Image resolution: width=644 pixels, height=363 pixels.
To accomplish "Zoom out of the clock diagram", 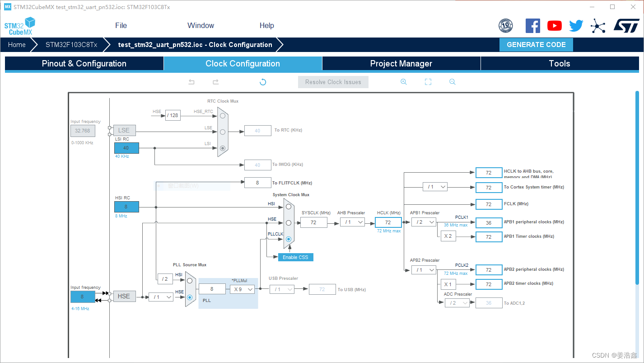I will (453, 82).
